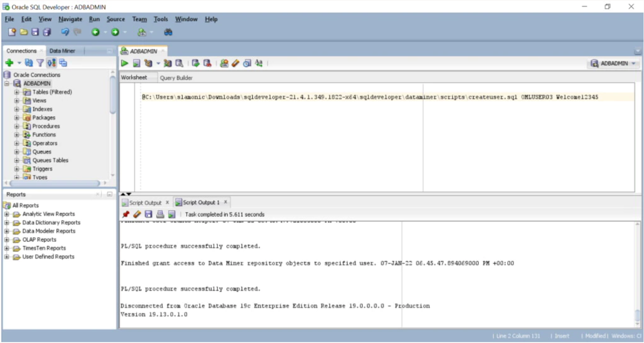The height and width of the screenshot is (343, 644).
Task: Run Statement with green play icon
Action: click(125, 63)
